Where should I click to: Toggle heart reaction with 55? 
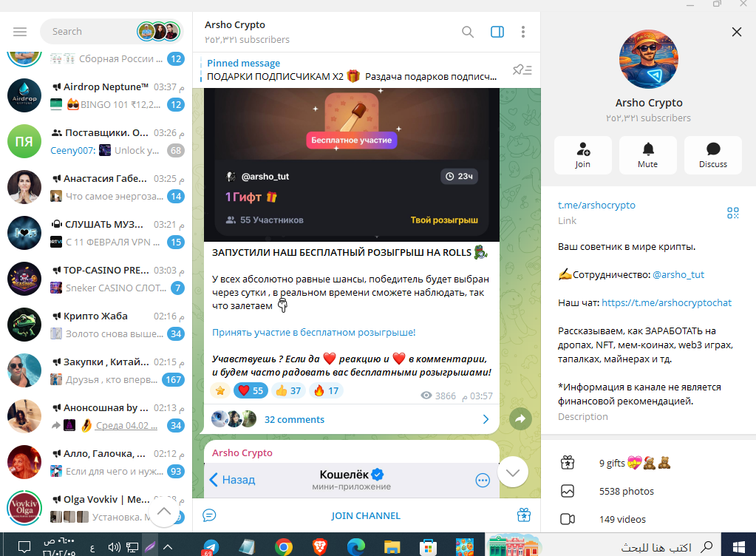(x=251, y=390)
